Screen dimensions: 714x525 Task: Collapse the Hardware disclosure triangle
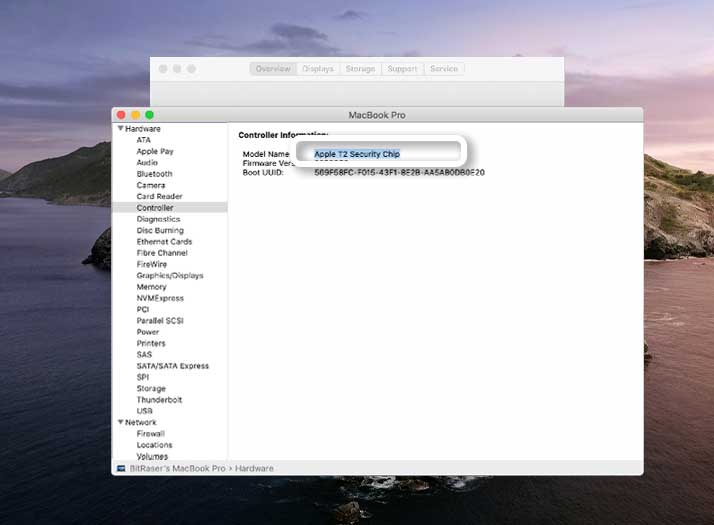(x=121, y=128)
